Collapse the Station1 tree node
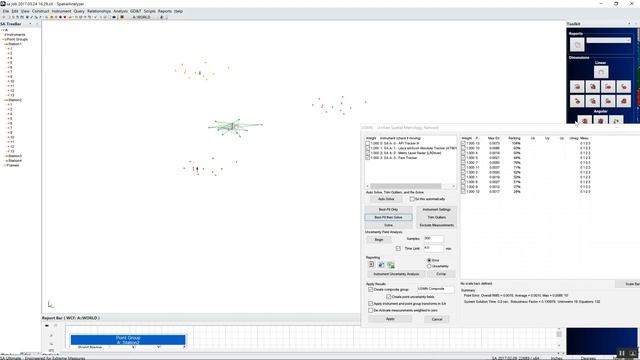 pos(6,44)
